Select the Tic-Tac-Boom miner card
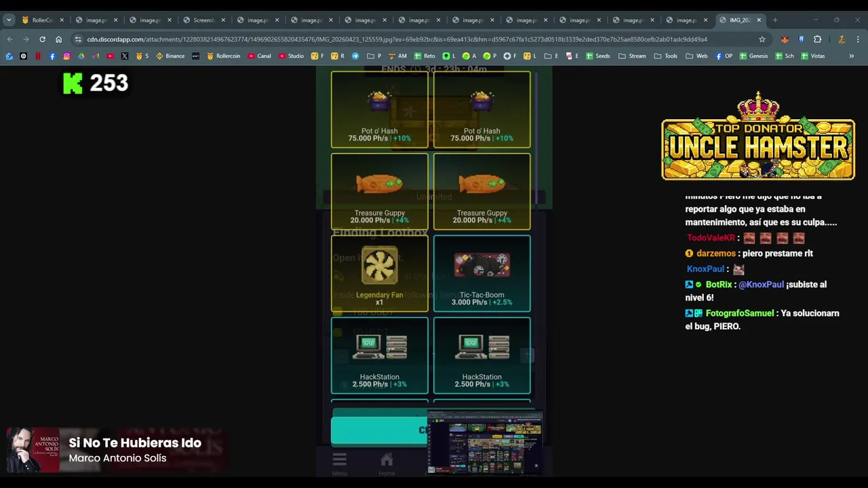Image resolution: width=868 pixels, height=488 pixels. [x=481, y=273]
